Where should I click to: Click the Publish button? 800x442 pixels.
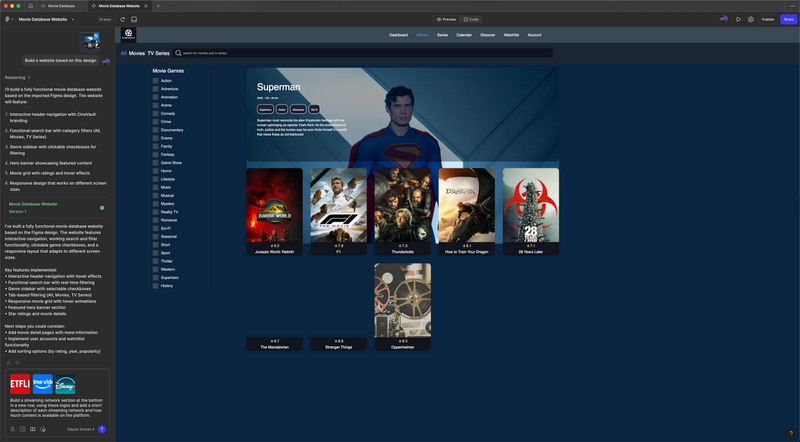pos(768,19)
